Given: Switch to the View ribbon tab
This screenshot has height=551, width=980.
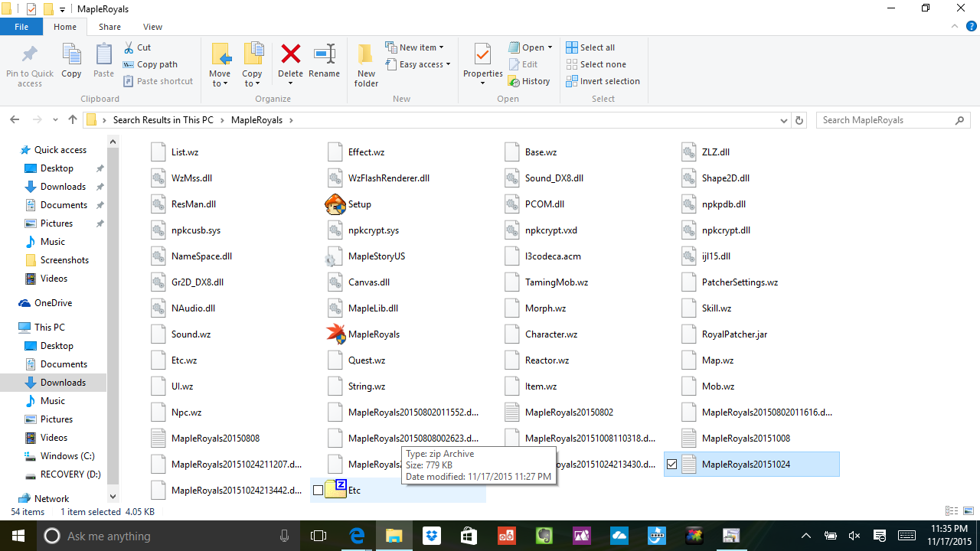Looking at the screenshot, I should pos(152,27).
